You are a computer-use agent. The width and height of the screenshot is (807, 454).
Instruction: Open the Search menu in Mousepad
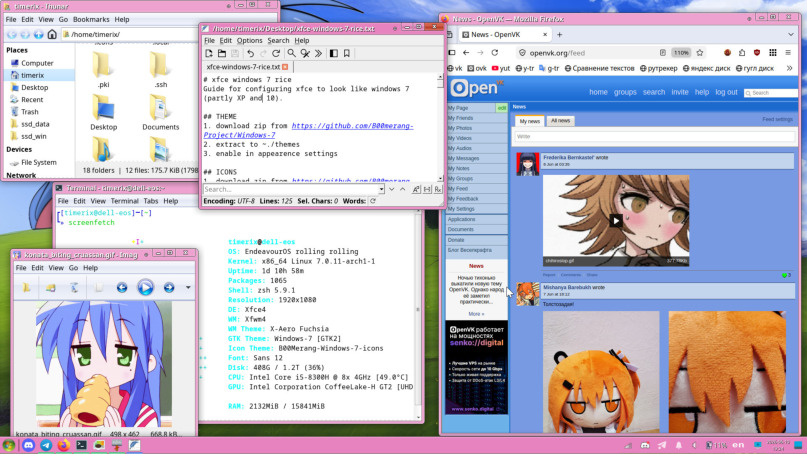278,41
